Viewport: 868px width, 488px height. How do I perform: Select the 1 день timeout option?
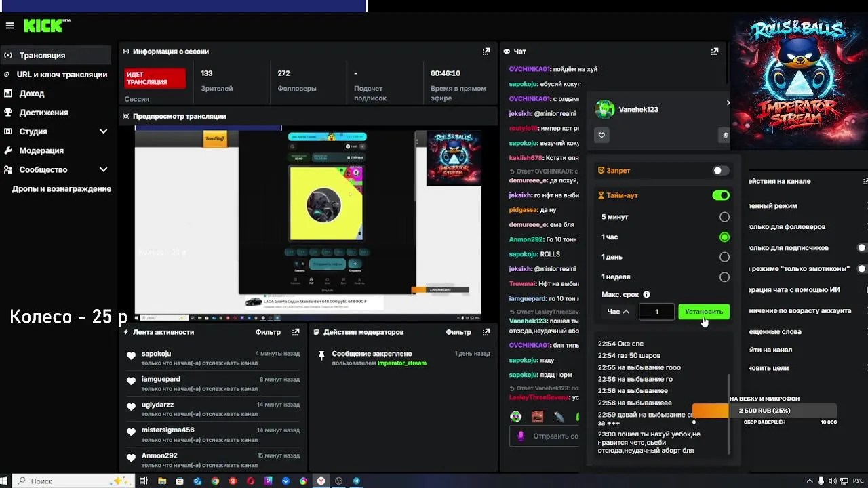(724, 257)
